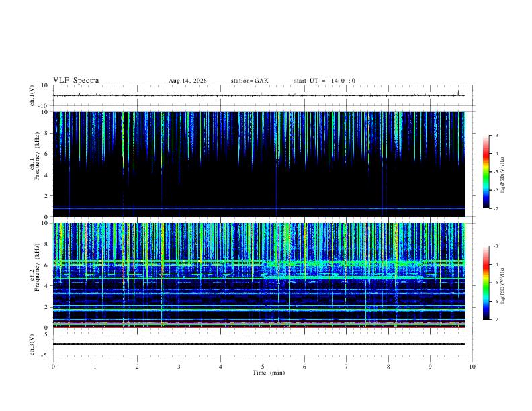Click the ch.1 voltage waveform trace
This screenshot has height=411, width=532.
(259, 95)
